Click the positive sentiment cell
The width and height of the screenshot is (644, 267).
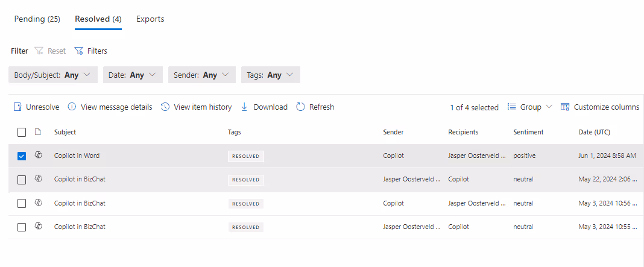[525, 155]
